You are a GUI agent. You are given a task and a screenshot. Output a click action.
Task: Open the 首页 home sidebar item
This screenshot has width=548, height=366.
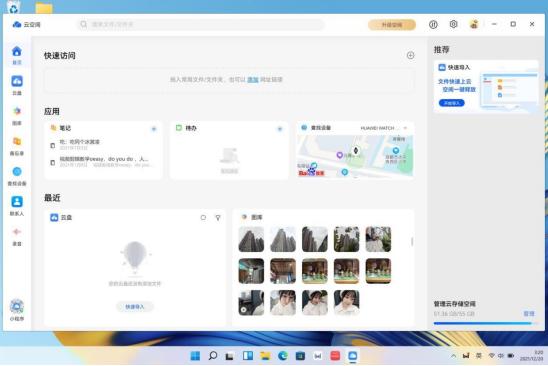pos(17,55)
